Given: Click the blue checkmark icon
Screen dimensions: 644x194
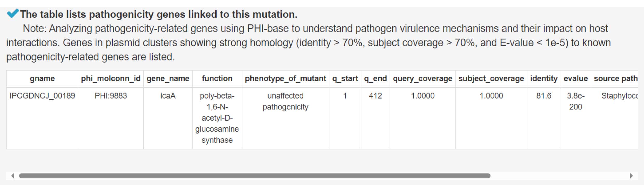Looking at the screenshot, I should [x=13, y=13].
